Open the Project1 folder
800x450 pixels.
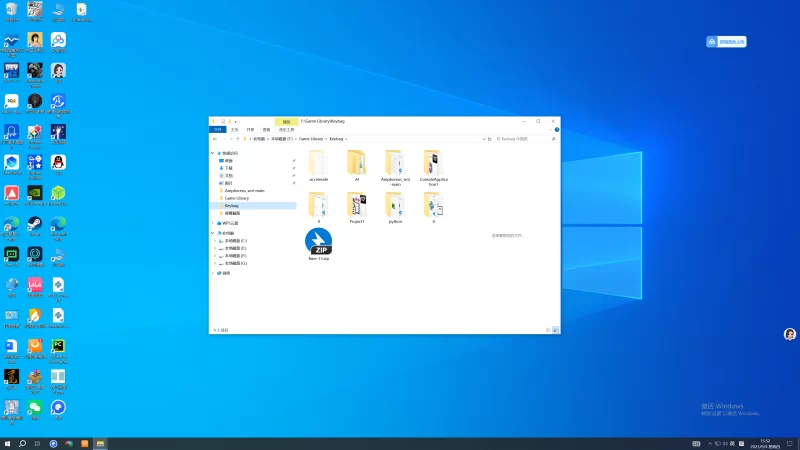[x=357, y=205]
